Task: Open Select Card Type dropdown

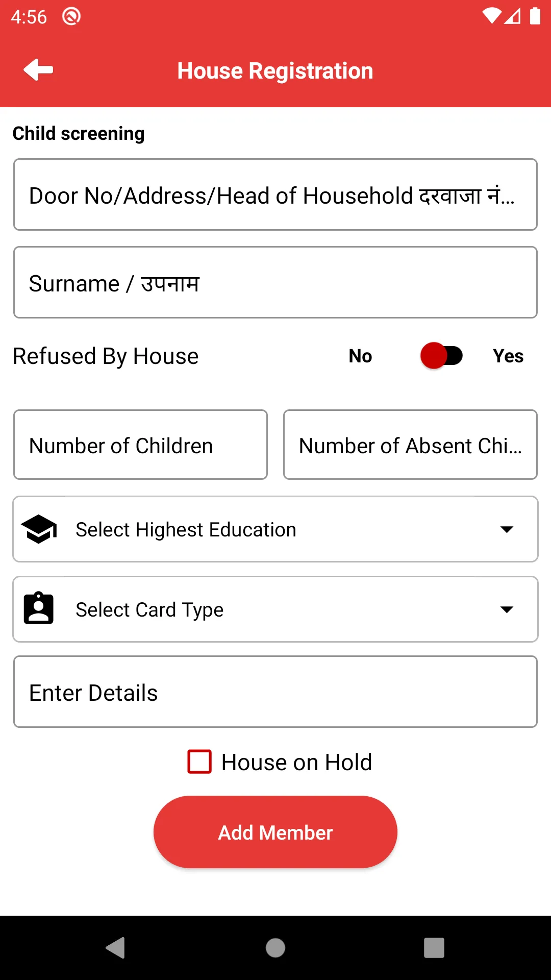Action: click(275, 609)
